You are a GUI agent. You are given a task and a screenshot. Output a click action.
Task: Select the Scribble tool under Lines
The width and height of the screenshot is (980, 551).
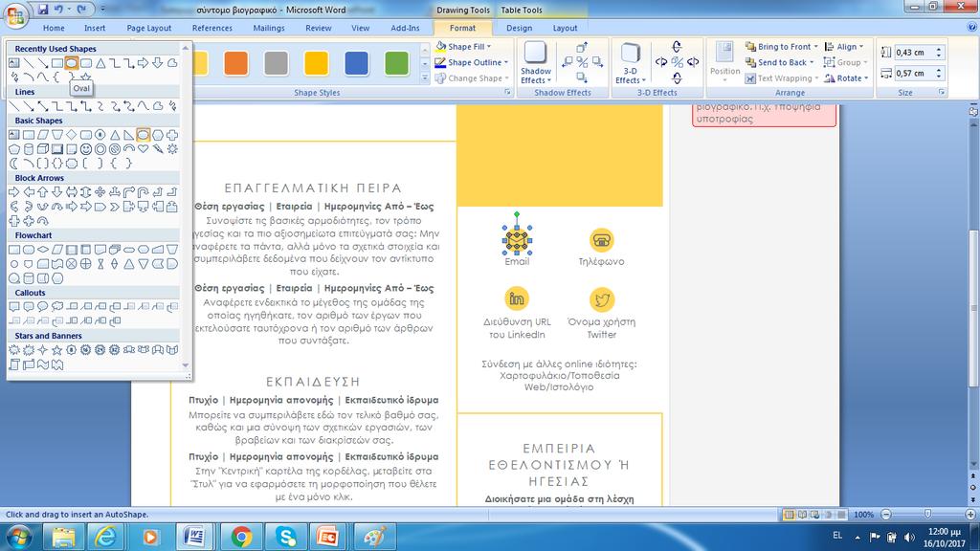point(172,106)
